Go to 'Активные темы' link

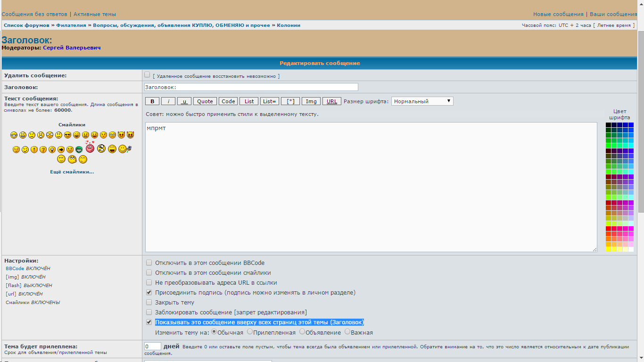point(95,14)
